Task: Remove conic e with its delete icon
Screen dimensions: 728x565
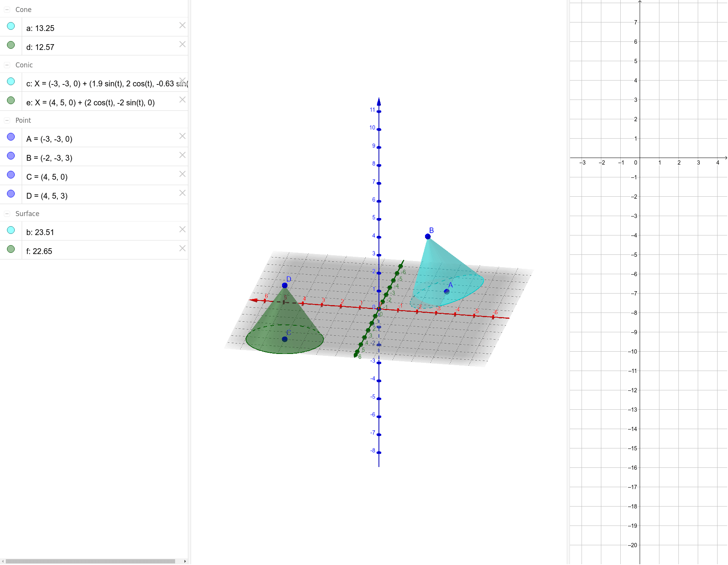Action: [182, 100]
